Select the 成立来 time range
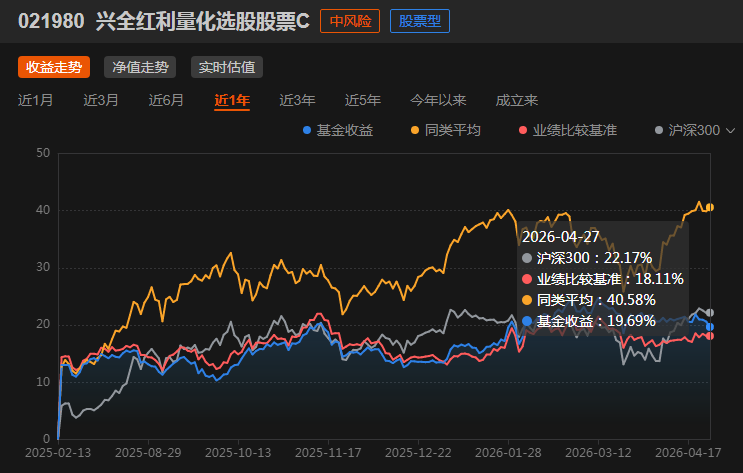Viewport: 743px width, 473px height. [x=516, y=100]
